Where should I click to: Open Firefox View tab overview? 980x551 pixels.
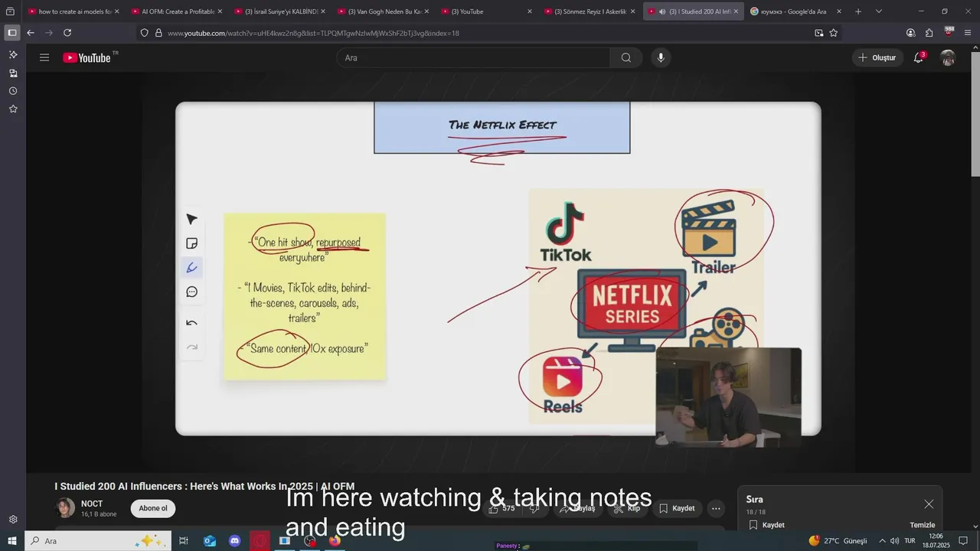tap(10, 11)
